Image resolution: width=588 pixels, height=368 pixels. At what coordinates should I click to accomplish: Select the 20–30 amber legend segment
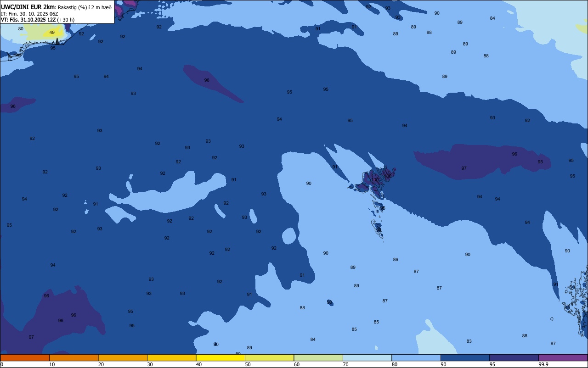click(x=123, y=357)
